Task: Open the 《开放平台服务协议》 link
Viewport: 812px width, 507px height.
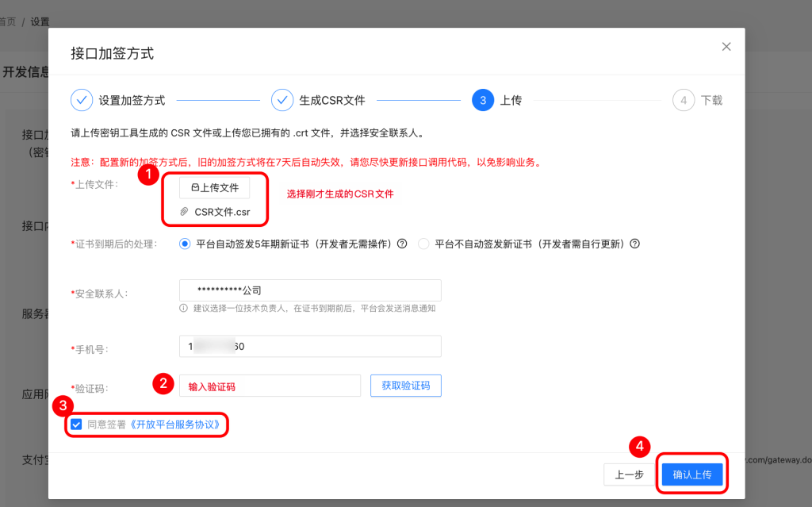Action: [175, 424]
